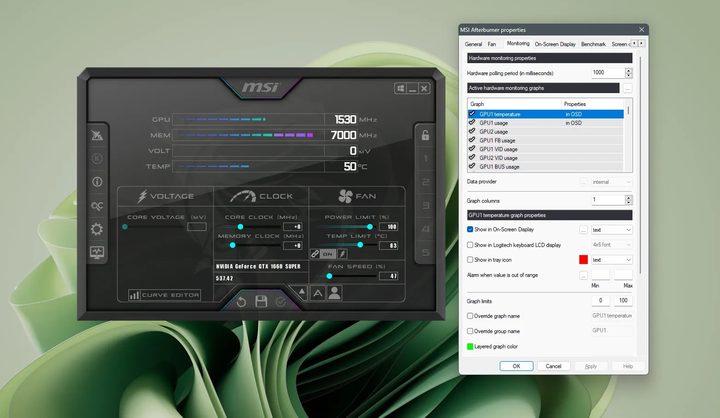Viewport: 720px width, 418px height.
Task: Click the hardware polling period input field
Action: (606, 73)
